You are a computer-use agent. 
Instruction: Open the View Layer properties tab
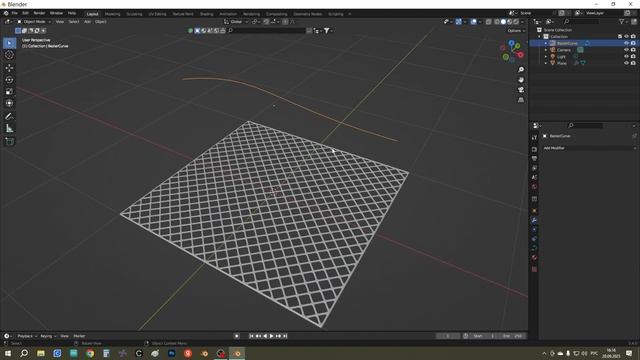[x=534, y=168]
